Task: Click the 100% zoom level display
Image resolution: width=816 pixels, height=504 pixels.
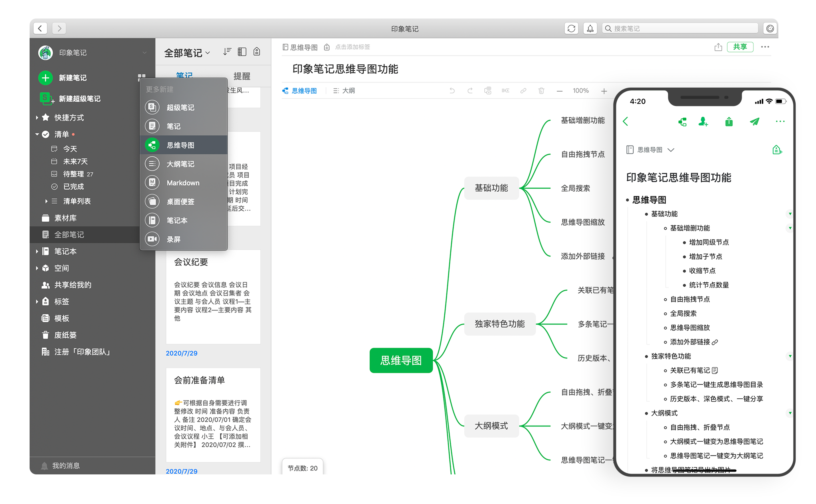Action: pos(581,91)
